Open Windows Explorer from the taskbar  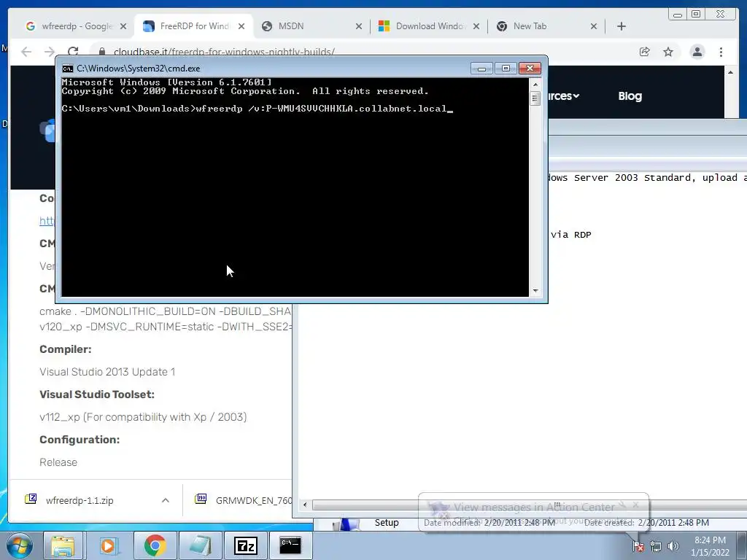(63, 545)
